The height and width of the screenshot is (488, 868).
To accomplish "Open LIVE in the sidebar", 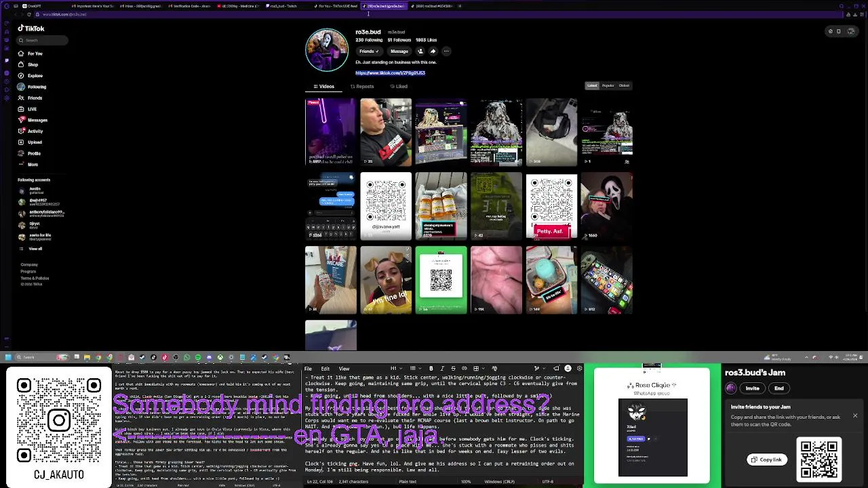I will (28, 109).
